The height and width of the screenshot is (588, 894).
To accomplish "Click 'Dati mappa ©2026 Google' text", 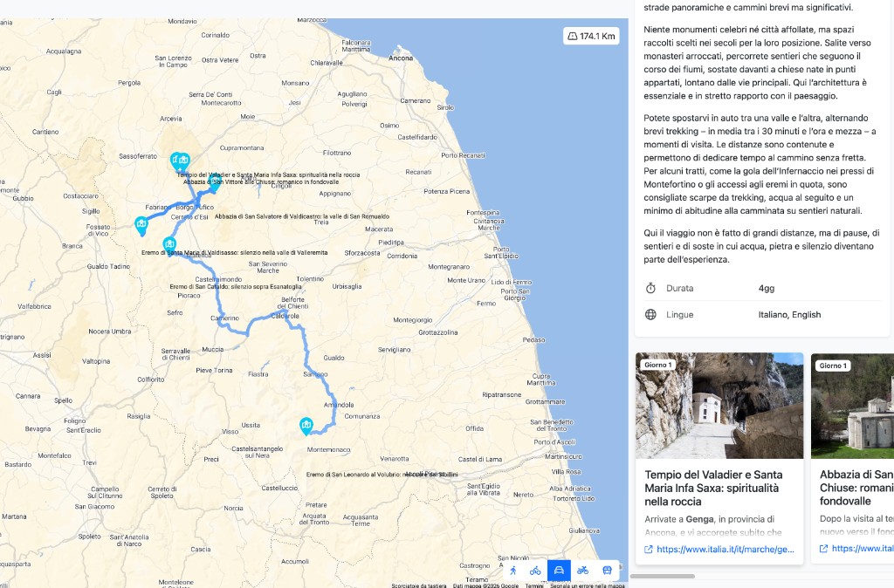I will click(x=485, y=585).
